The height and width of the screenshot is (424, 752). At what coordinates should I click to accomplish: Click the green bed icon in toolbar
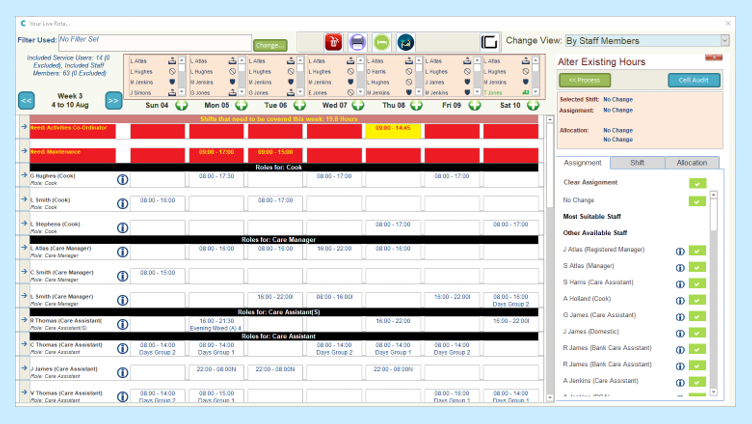tap(382, 42)
